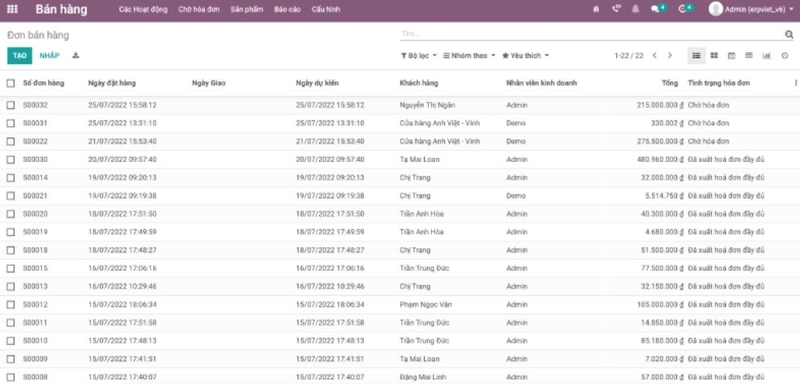The width and height of the screenshot is (800, 384).
Task: Select checkbox for order S00021
Action: pyautogui.click(x=11, y=196)
